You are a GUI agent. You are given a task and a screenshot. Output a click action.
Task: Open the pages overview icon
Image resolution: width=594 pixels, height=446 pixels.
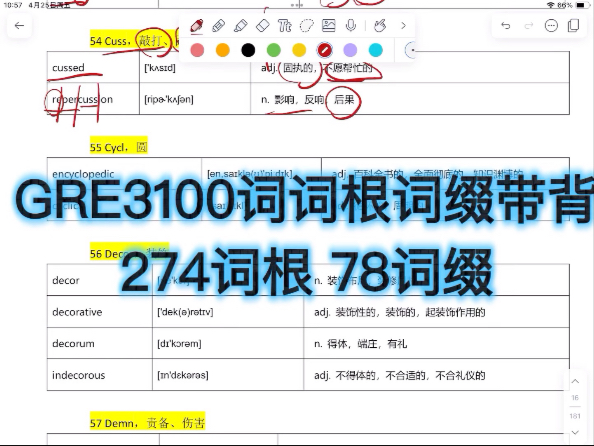(x=574, y=26)
